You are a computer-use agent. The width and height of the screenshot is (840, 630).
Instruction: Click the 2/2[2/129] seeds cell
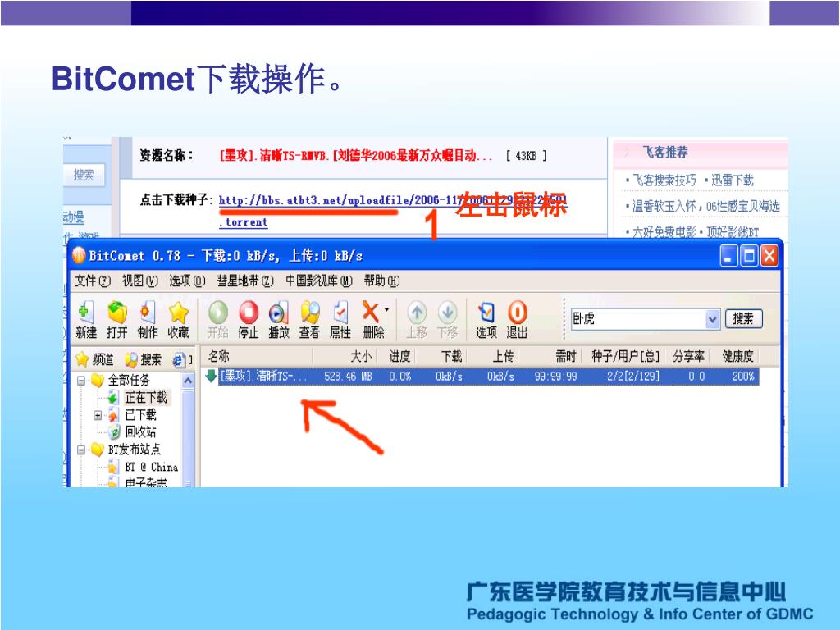coord(632,377)
